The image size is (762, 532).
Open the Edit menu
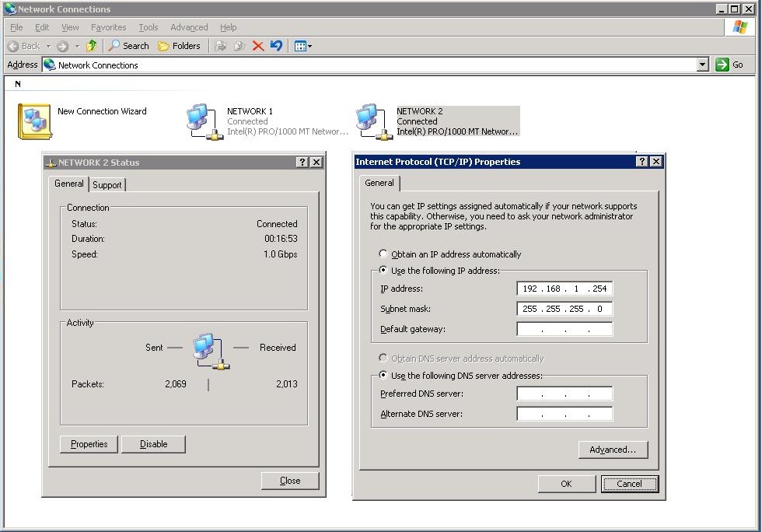coord(42,27)
